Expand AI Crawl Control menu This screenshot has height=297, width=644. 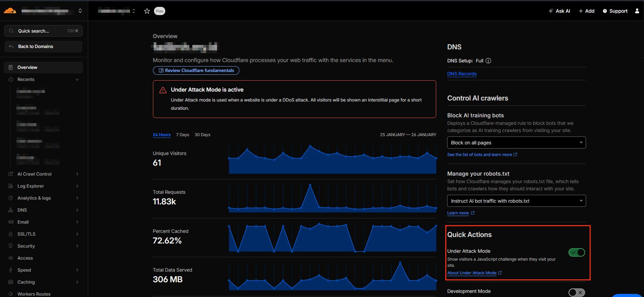pos(77,174)
